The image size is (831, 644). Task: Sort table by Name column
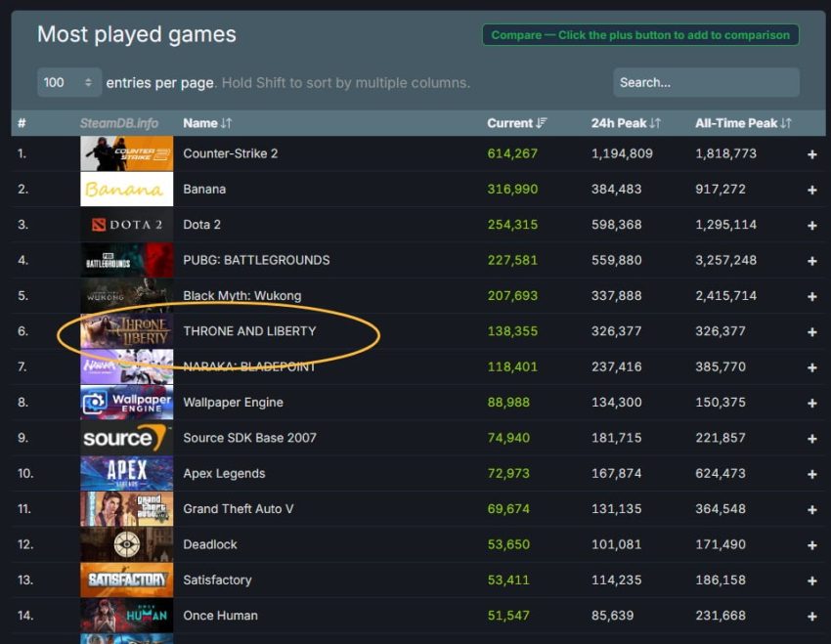coord(207,123)
